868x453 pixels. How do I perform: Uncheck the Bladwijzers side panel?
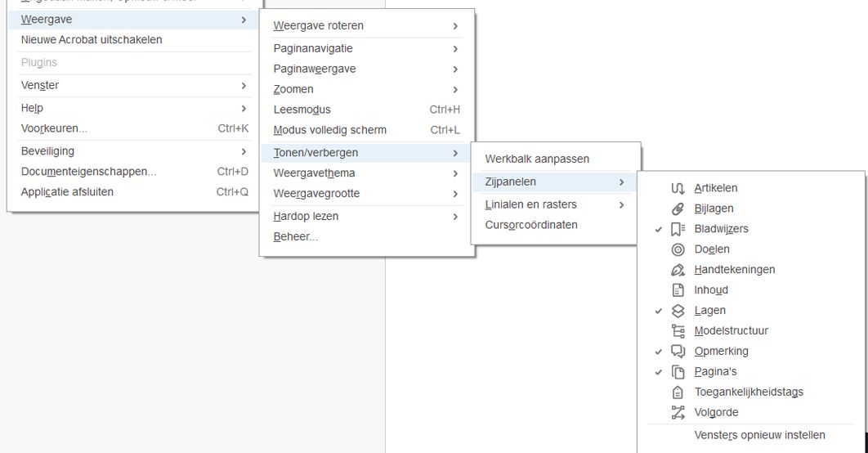pyautogui.click(x=721, y=229)
